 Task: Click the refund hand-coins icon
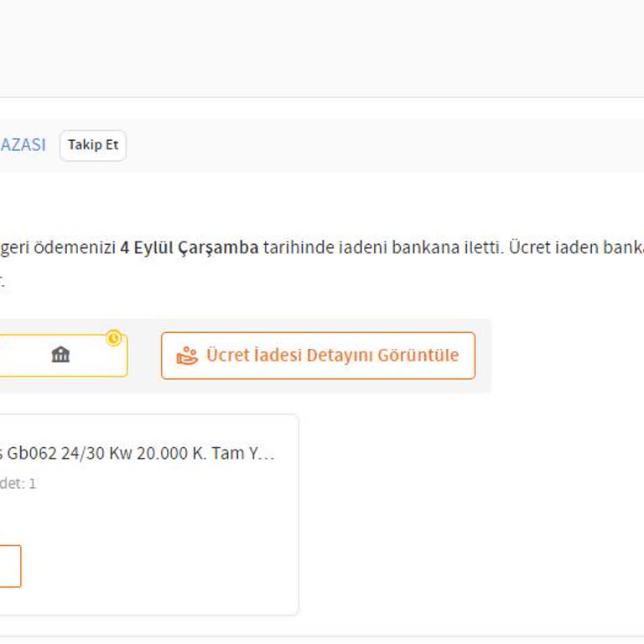pos(187,356)
